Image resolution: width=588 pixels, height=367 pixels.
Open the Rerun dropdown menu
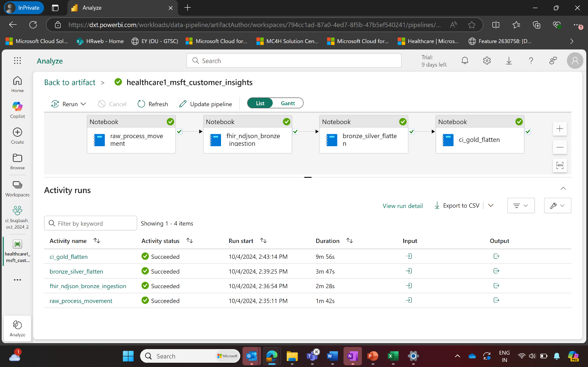[x=84, y=104]
